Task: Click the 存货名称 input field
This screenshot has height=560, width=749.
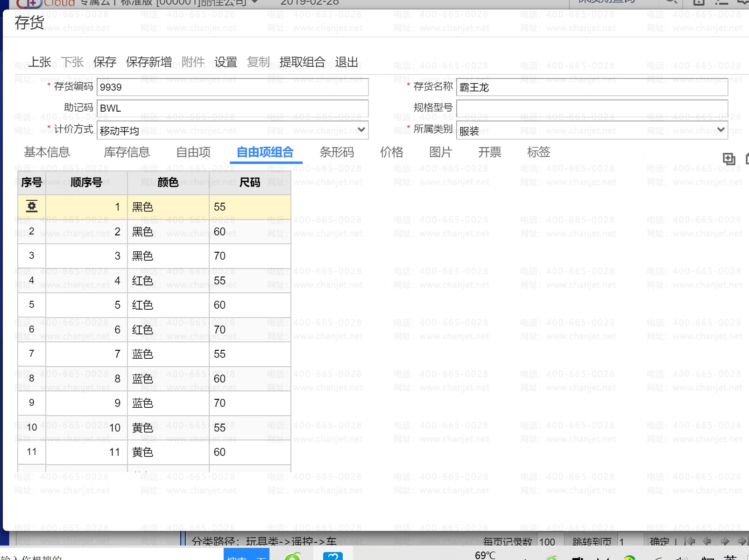Action: pos(592,87)
